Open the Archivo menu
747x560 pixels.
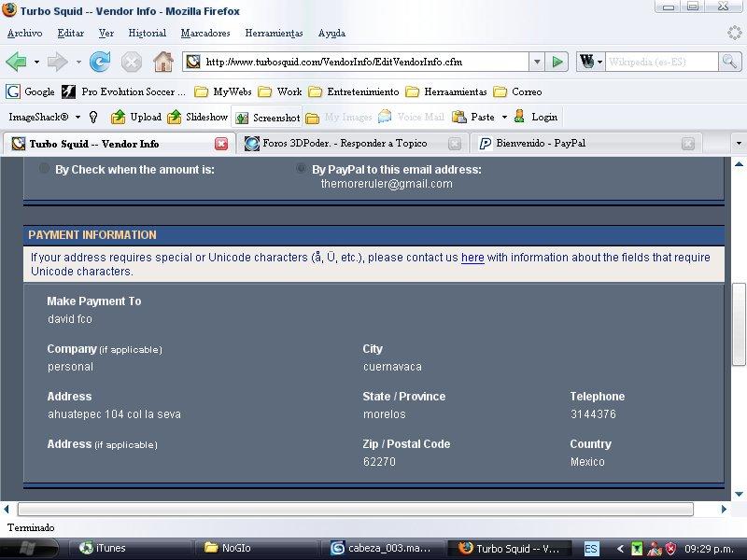coord(25,34)
